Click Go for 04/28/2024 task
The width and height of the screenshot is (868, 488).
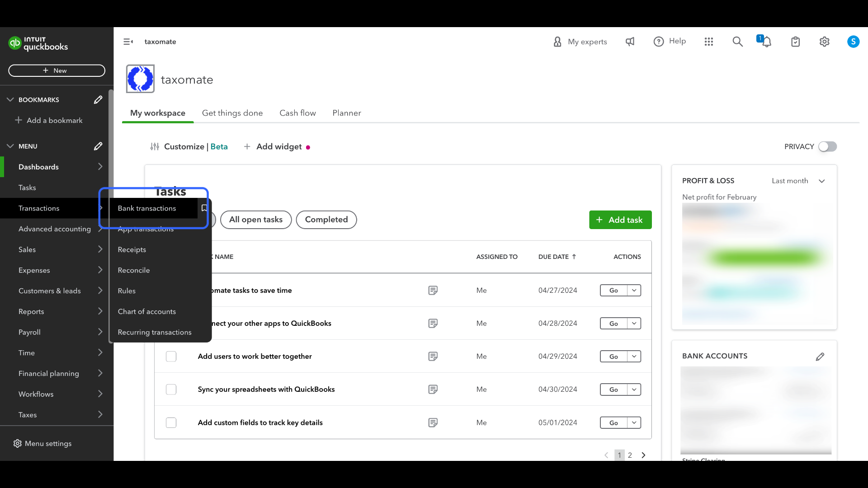(x=613, y=324)
